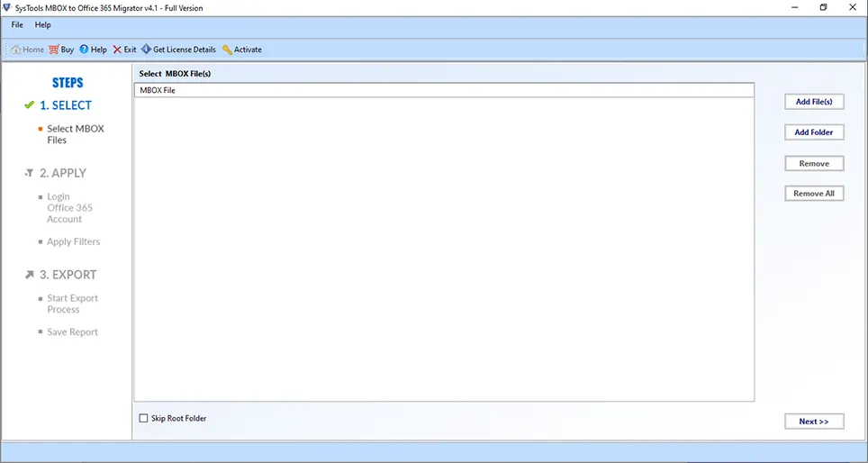Image resolution: width=868 pixels, height=463 pixels.
Task: Click the arrow icon beside 3. EXPORT
Action: tap(30, 275)
